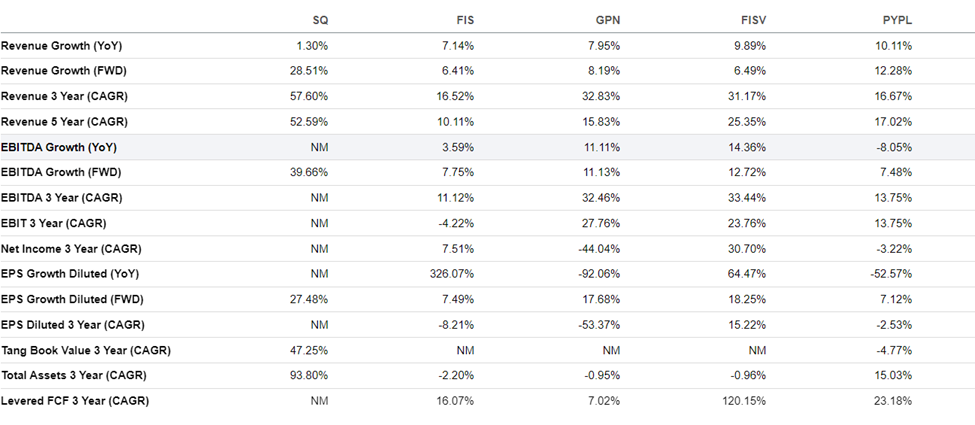Viewport: 975px width, 425px height.
Task: Select the EPS Growth Diluted (YoY) label
Action: pos(70,274)
